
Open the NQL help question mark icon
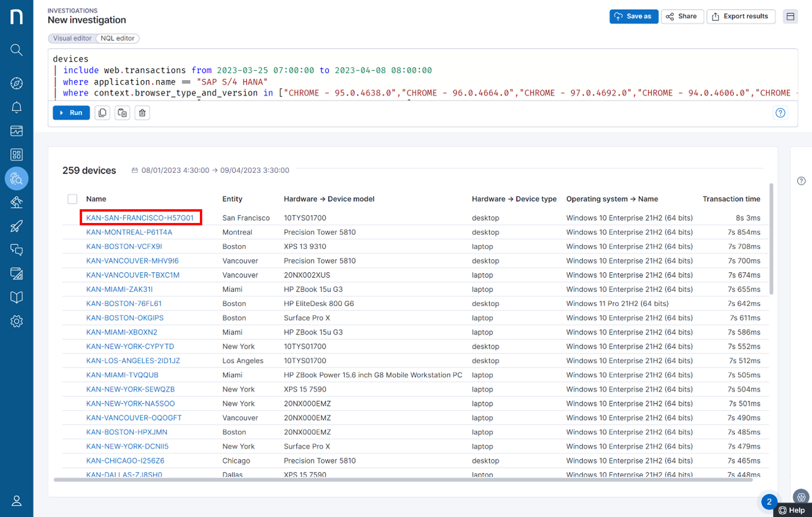tap(780, 113)
